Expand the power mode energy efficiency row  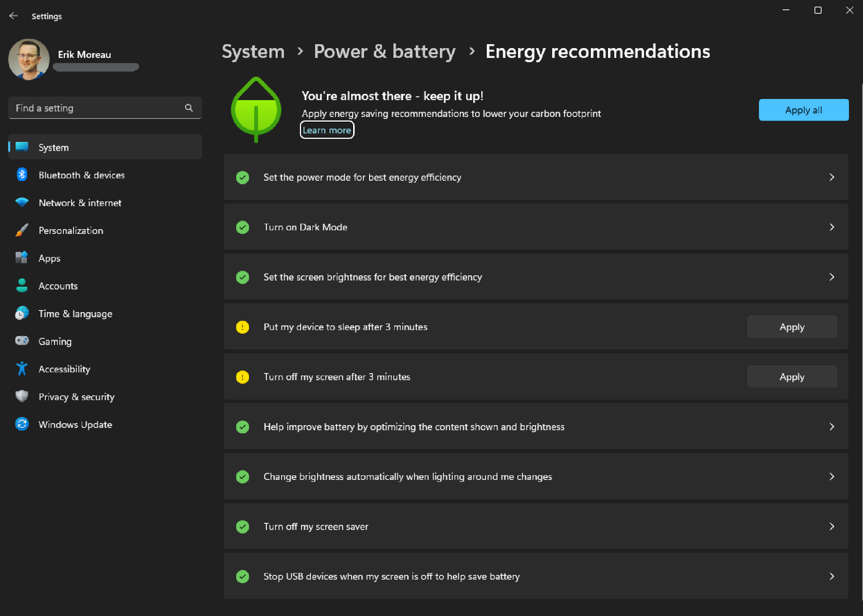tap(831, 177)
